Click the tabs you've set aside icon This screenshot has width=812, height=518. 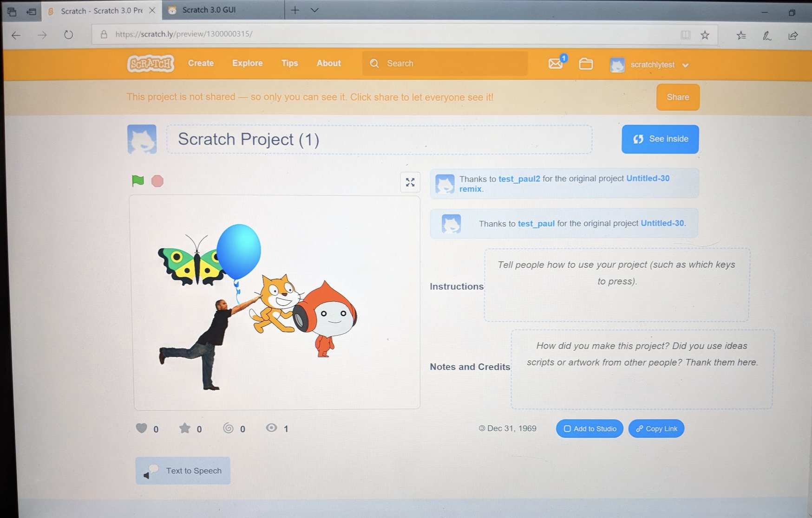12,11
